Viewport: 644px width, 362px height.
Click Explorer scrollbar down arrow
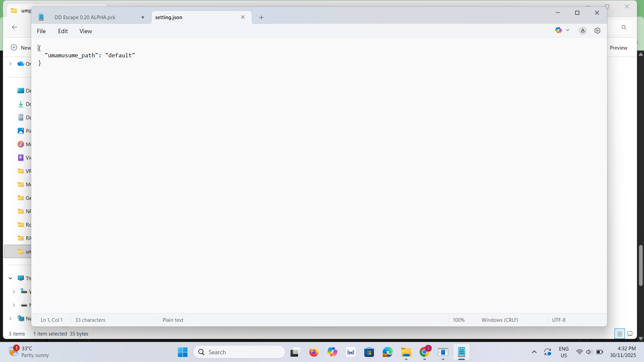click(x=641, y=339)
